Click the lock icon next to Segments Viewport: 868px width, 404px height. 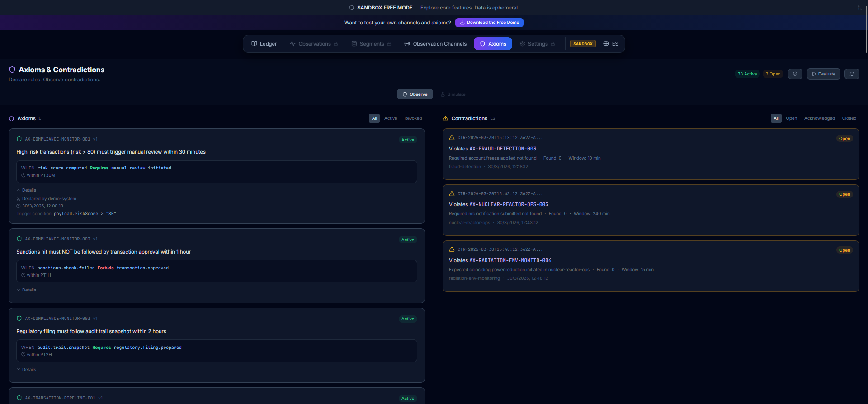tap(389, 44)
